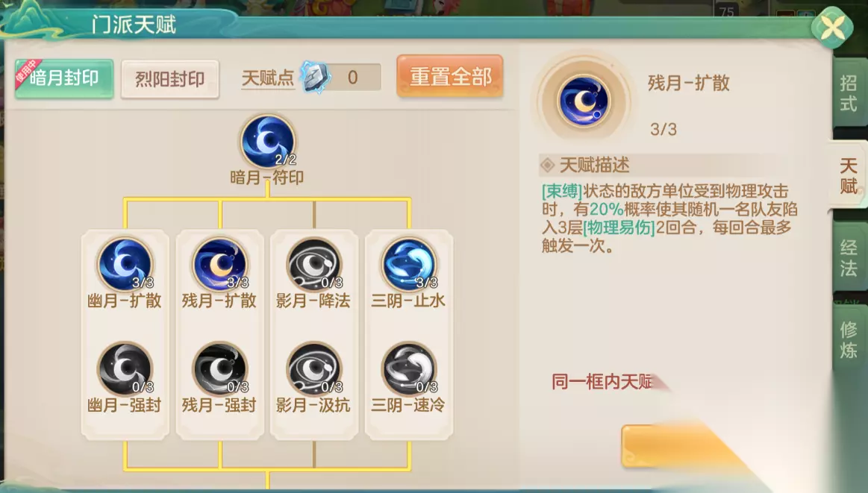Choose the 幽月-强封 talent icon

[x=125, y=369]
